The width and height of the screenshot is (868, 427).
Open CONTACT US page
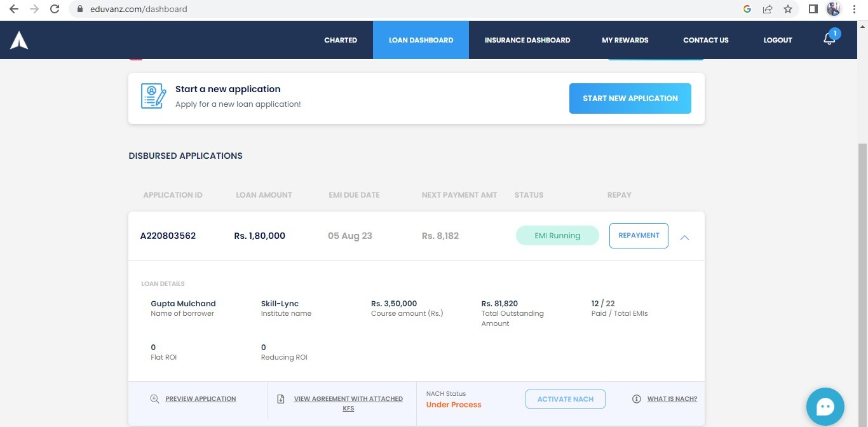(x=706, y=40)
